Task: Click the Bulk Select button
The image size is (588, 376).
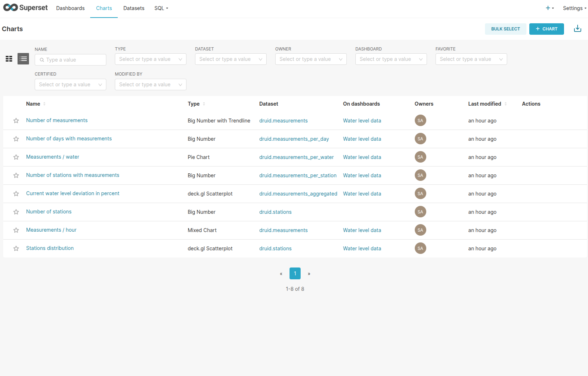Action: 505,29
